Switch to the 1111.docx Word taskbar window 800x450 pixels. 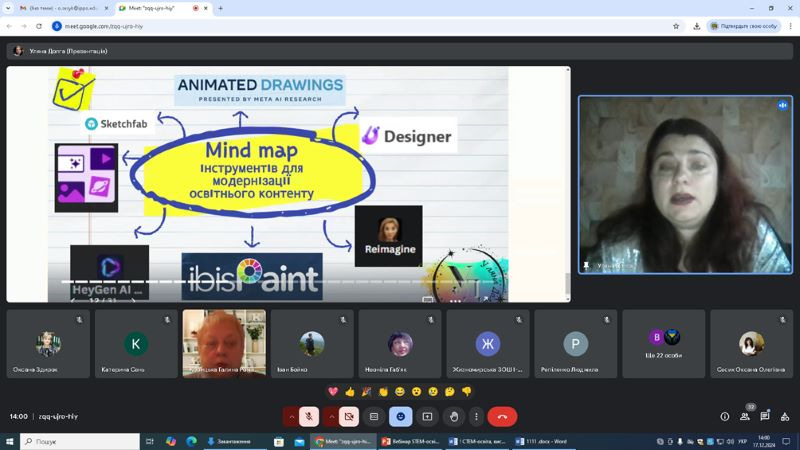point(544,441)
